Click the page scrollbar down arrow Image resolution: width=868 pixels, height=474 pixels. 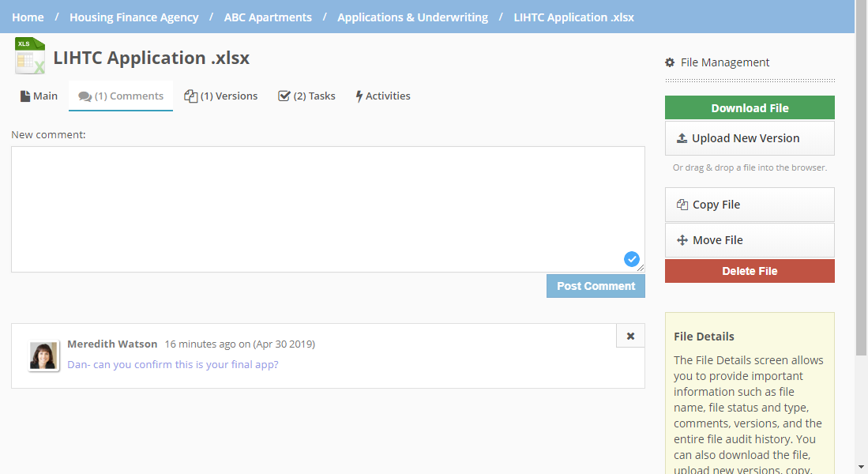(x=861, y=467)
